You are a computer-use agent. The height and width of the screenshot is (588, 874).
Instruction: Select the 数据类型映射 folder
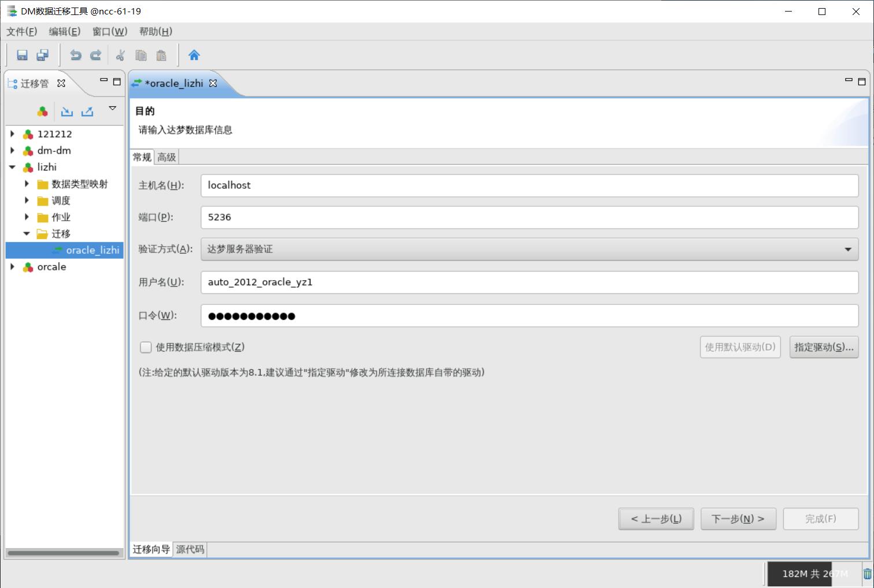pyautogui.click(x=80, y=184)
